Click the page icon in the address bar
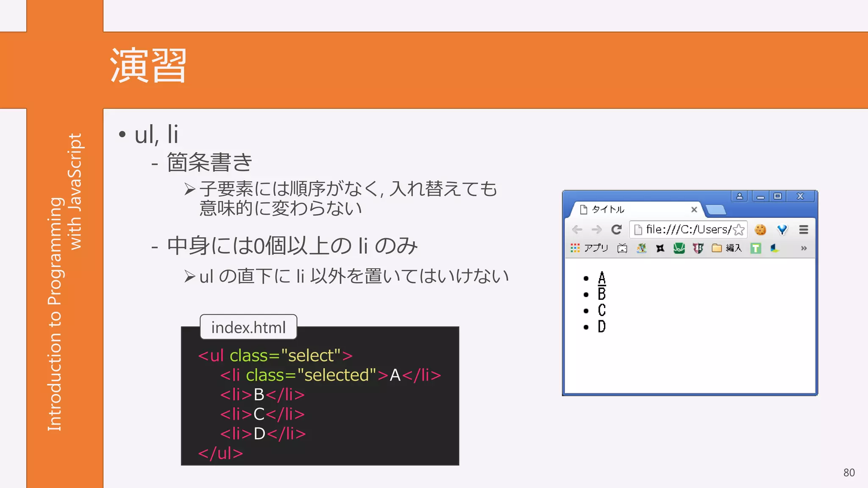Image resolution: width=868 pixels, height=488 pixels. point(638,230)
